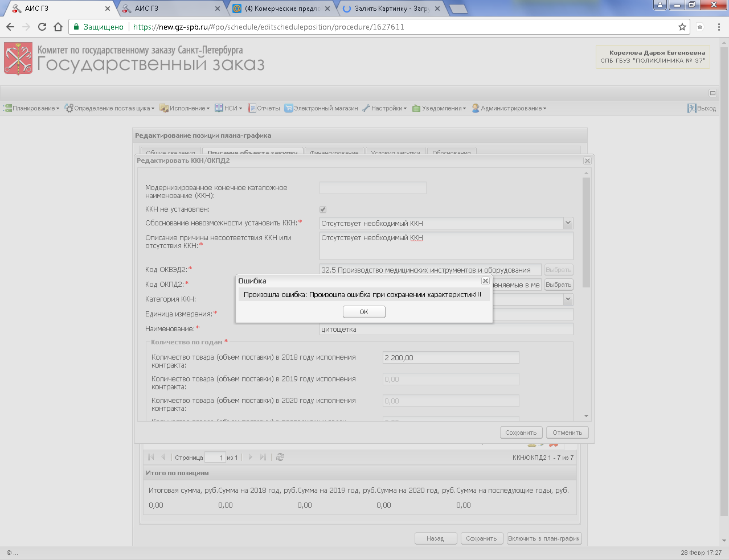This screenshot has height=560, width=729.
Task: Click the Настройки tools icon
Action: click(x=366, y=108)
